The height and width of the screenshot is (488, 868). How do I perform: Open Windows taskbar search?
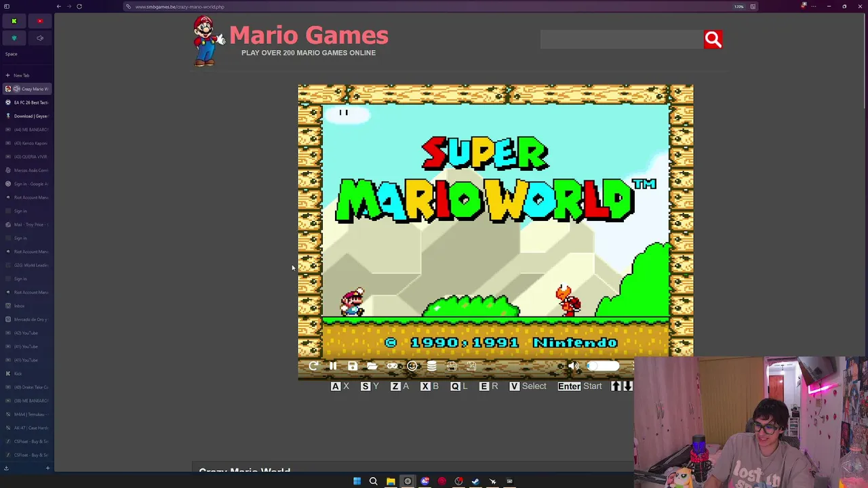[x=374, y=481]
